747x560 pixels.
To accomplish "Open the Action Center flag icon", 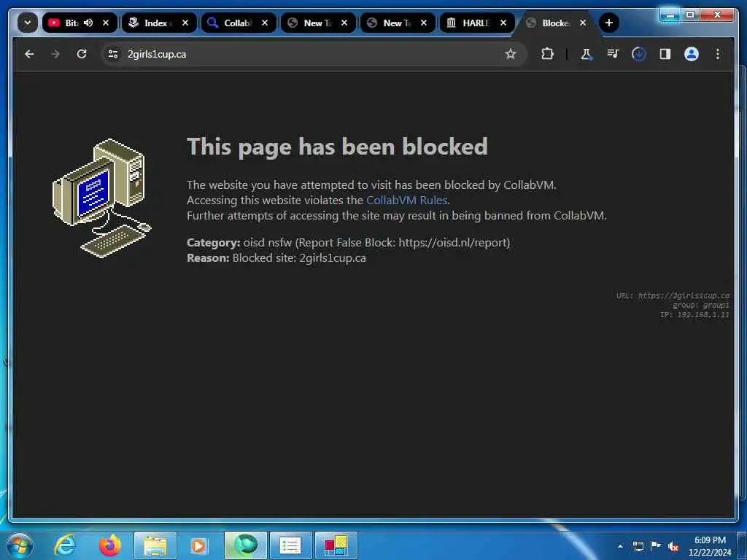I will [656, 546].
